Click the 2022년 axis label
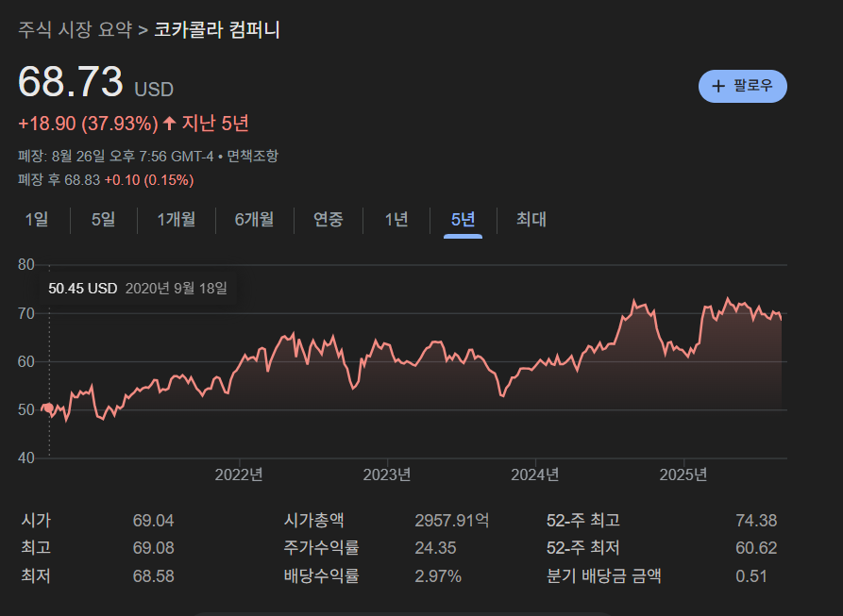This screenshot has width=843, height=616. [x=239, y=474]
